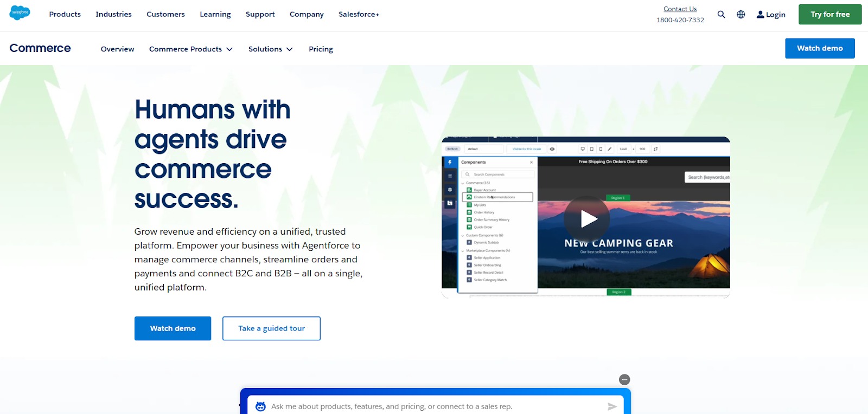
Task: Click the "Humans with agents drive commerce success." headline
Action: (x=213, y=154)
